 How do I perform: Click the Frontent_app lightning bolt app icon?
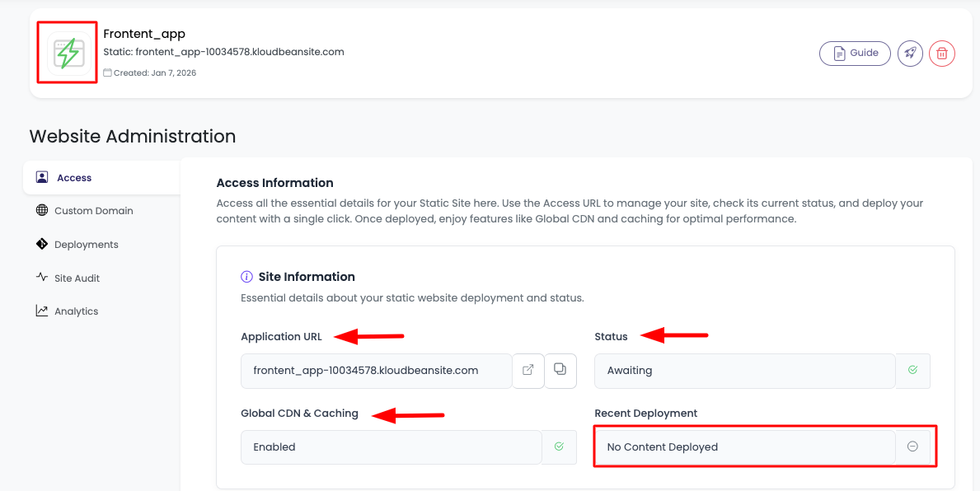click(x=68, y=53)
